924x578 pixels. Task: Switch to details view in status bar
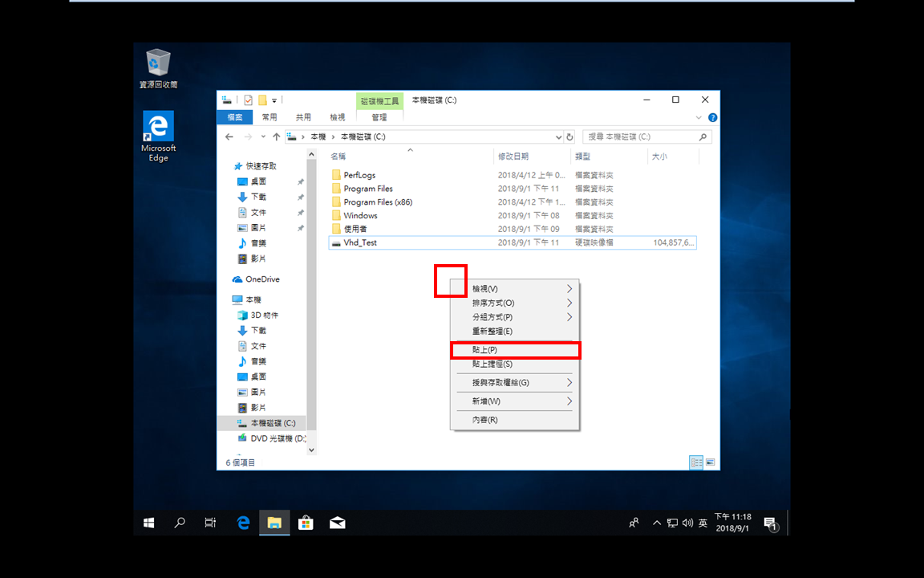(x=696, y=463)
